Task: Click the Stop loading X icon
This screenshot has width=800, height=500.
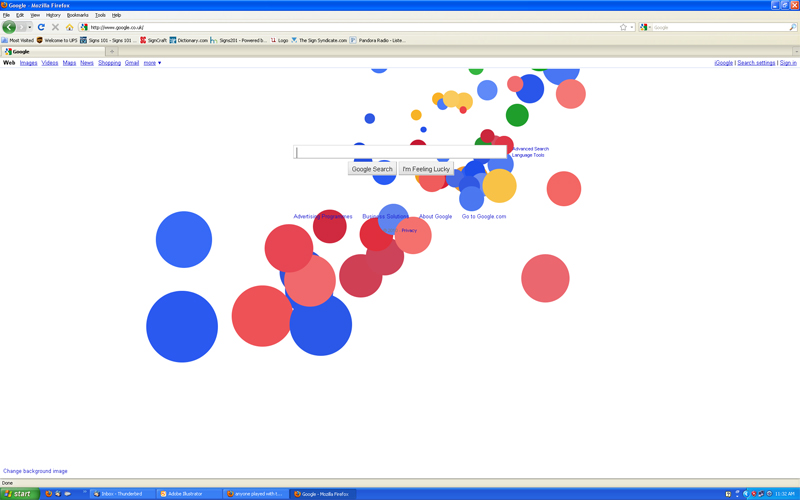Action: [x=55, y=27]
